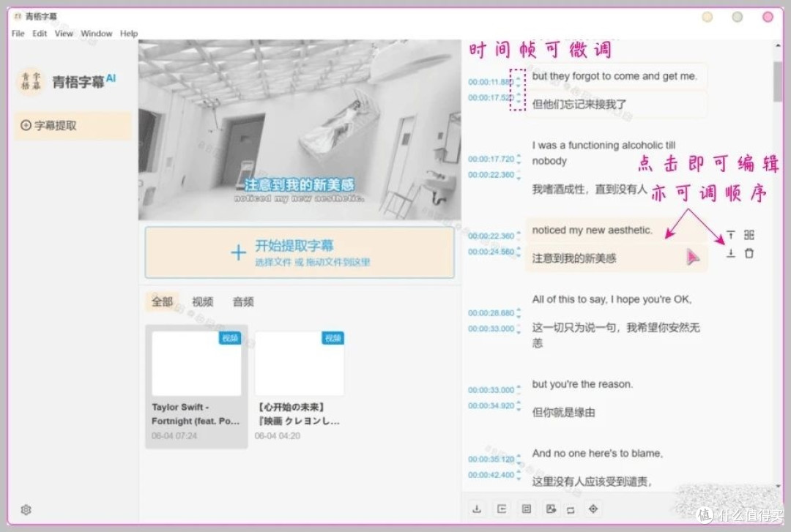Click line 'And no one here's to blame,'
791x532 pixels.
[598, 454]
